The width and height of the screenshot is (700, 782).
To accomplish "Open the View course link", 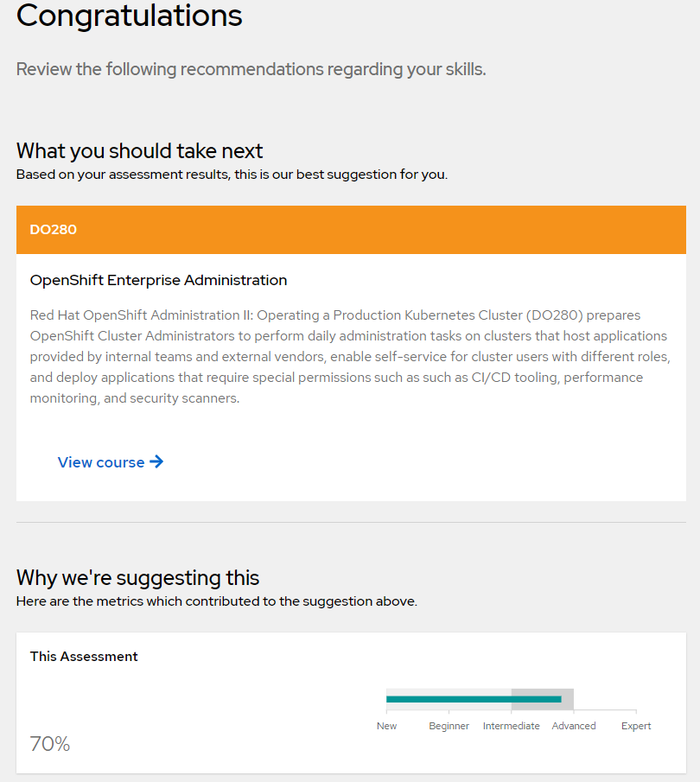I will click(x=101, y=462).
